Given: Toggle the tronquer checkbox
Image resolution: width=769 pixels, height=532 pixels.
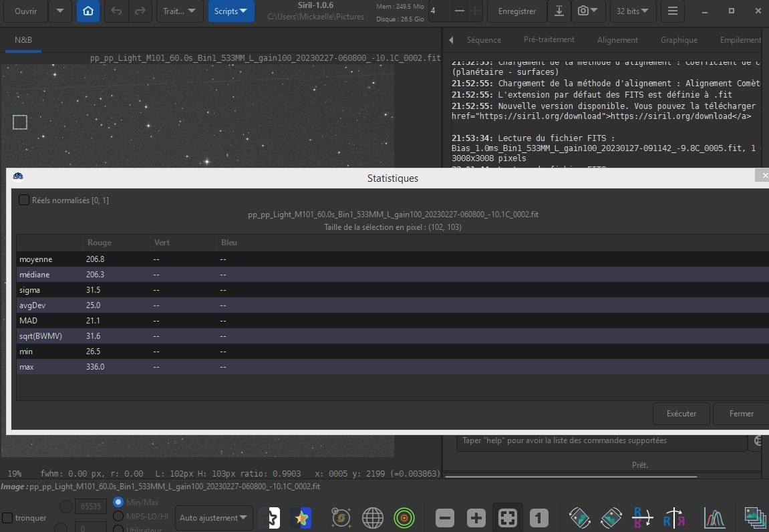Looking at the screenshot, I should [x=7, y=518].
